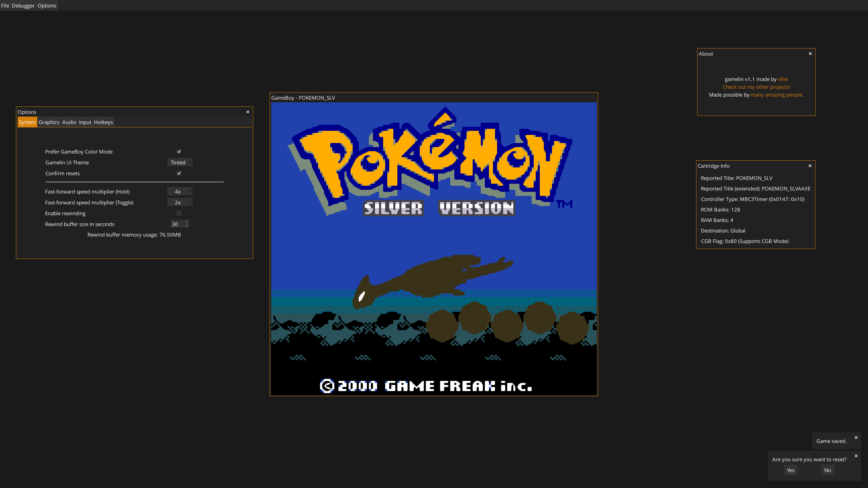Switch to the Graphics tab
This screenshot has width=868, height=488.
49,122
